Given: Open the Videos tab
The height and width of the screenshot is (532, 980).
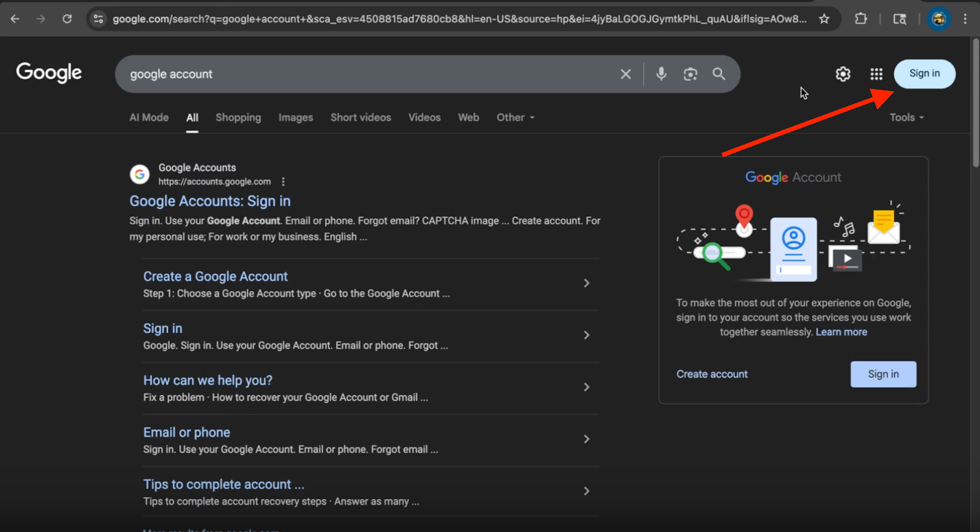Looking at the screenshot, I should pos(424,118).
